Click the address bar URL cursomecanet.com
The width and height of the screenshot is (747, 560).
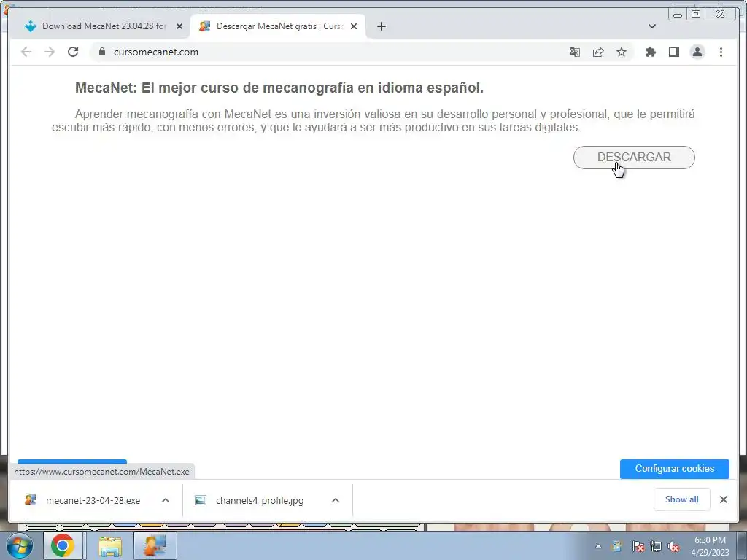click(x=156, y=52)
